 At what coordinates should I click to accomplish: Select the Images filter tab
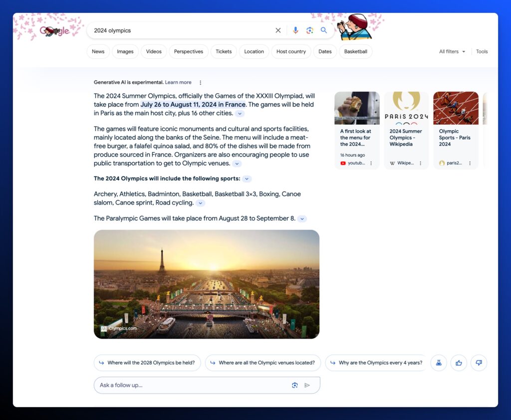coord(125,51)
